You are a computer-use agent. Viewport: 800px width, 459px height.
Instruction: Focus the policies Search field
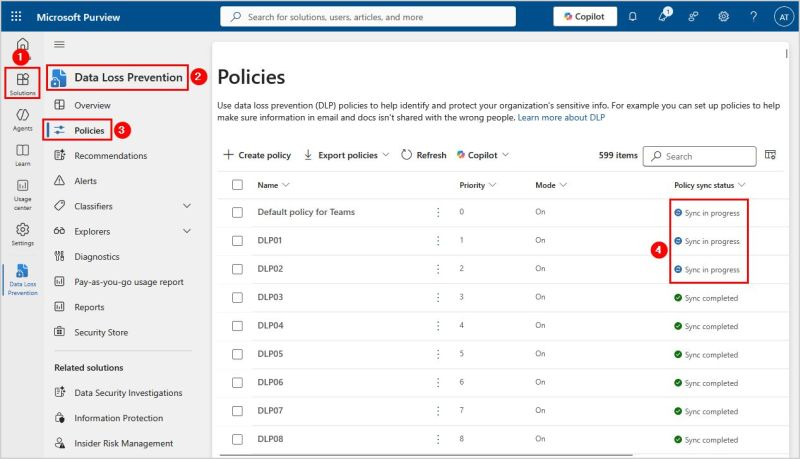coord(699,156)
